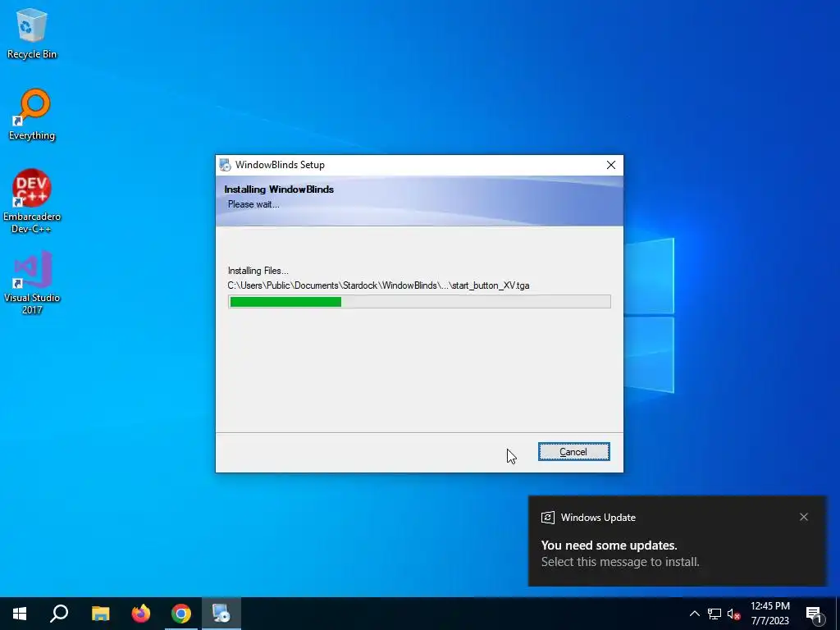Select 'You need some updates' notification message

(609, 546)
